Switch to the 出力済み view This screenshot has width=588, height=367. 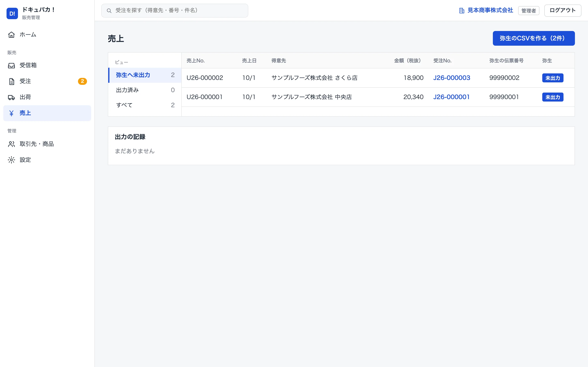pos(145,90)
